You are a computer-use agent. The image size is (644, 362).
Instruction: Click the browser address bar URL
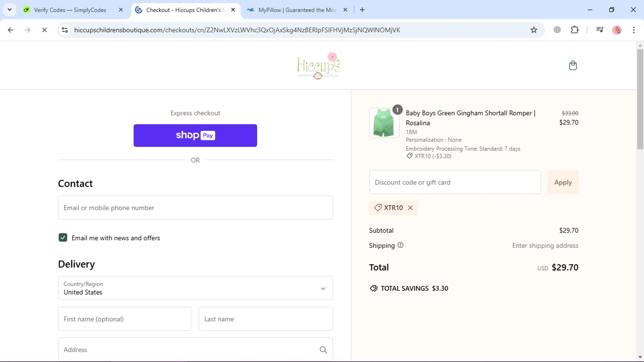point(237,30)
